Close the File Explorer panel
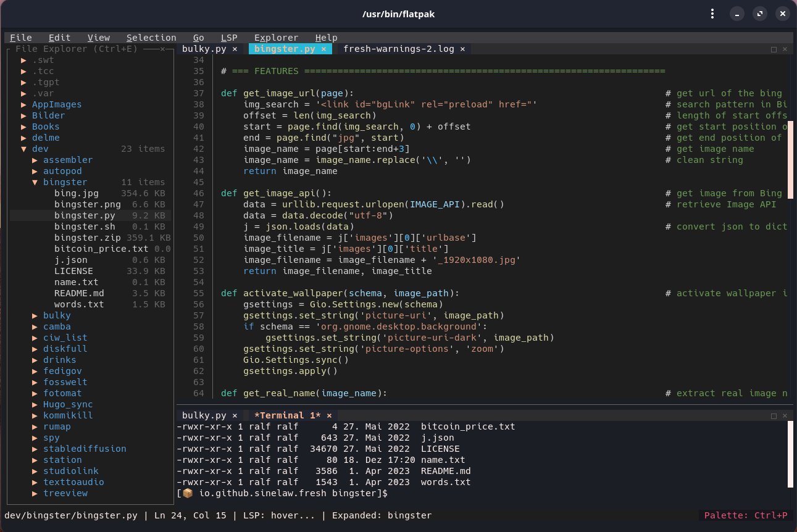Image resolution: width=797 pixels, height=532 pixels. 162,49
